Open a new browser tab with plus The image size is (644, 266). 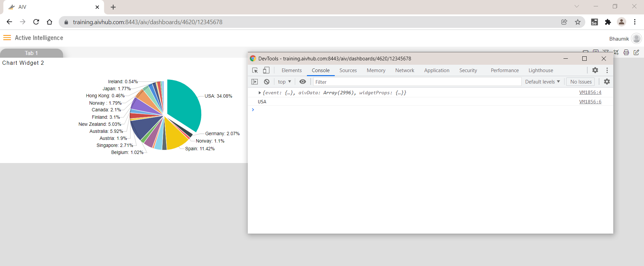[x=113, y=7]
